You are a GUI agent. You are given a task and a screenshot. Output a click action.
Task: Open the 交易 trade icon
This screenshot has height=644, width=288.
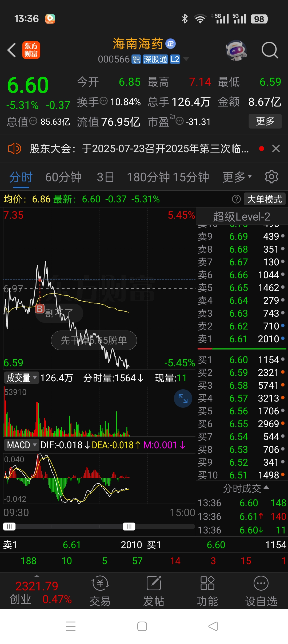pos(100,591)
